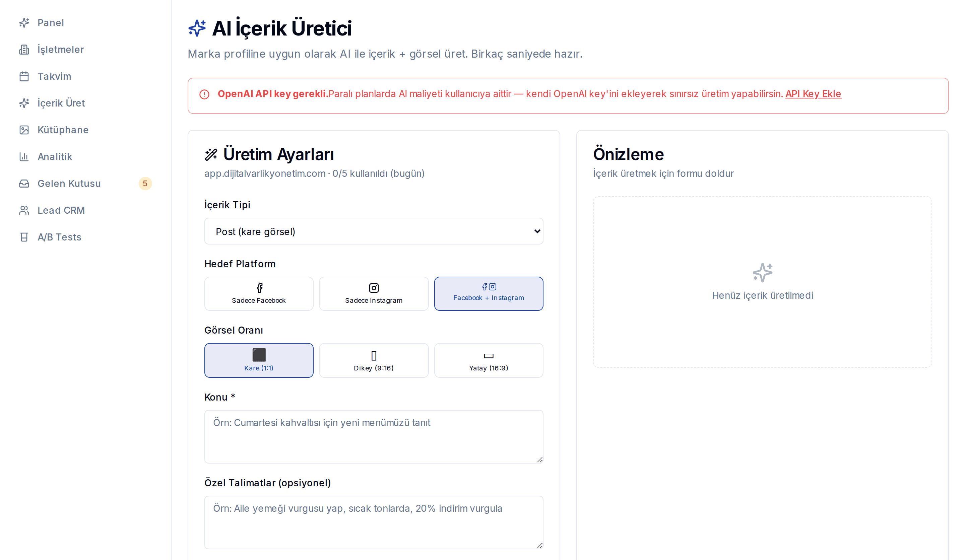Click the sparkle icon in empty preview

coord(762,272)
